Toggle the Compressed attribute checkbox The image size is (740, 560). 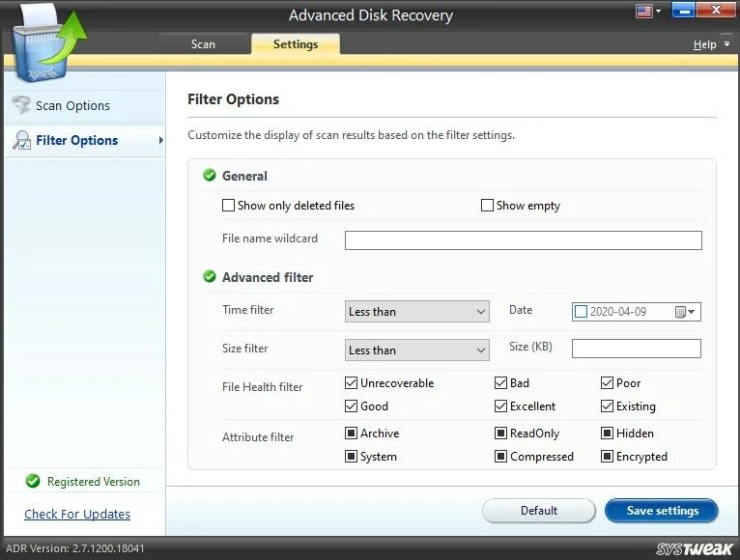click(500, 457)
